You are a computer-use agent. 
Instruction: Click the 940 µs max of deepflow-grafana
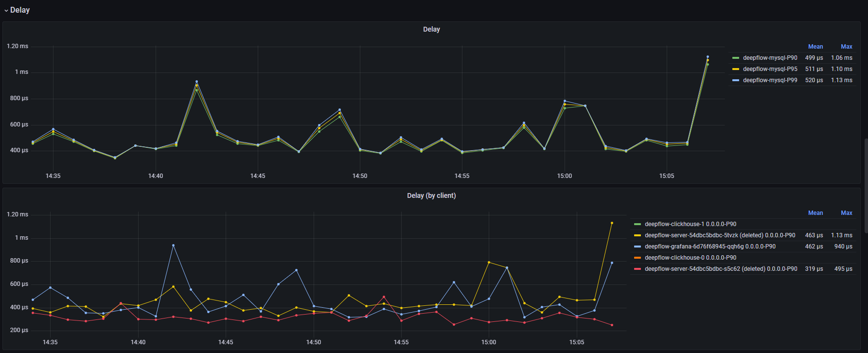(x=843, y=247)
